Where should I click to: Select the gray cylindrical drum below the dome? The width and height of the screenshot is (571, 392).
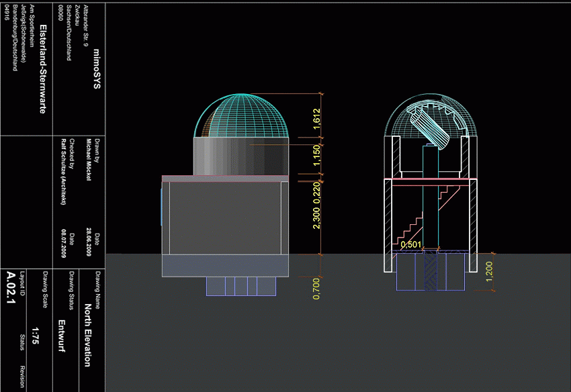pos(241,156)
